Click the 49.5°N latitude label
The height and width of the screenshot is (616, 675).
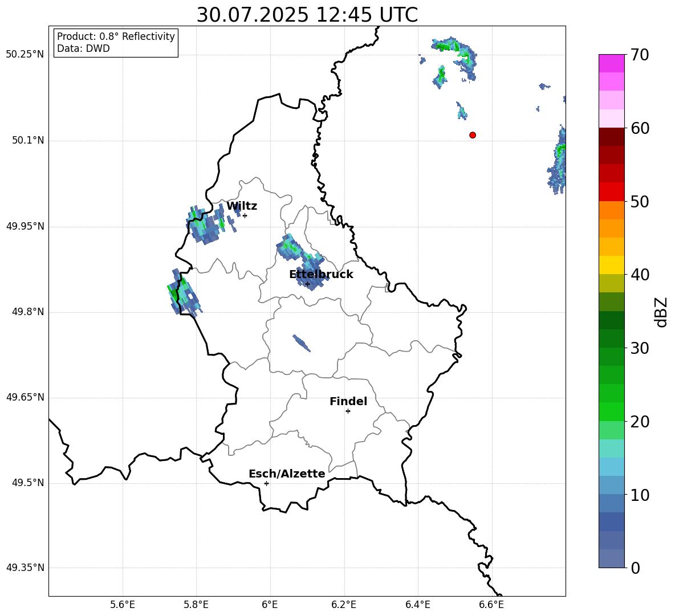click(x=28, y=483)
